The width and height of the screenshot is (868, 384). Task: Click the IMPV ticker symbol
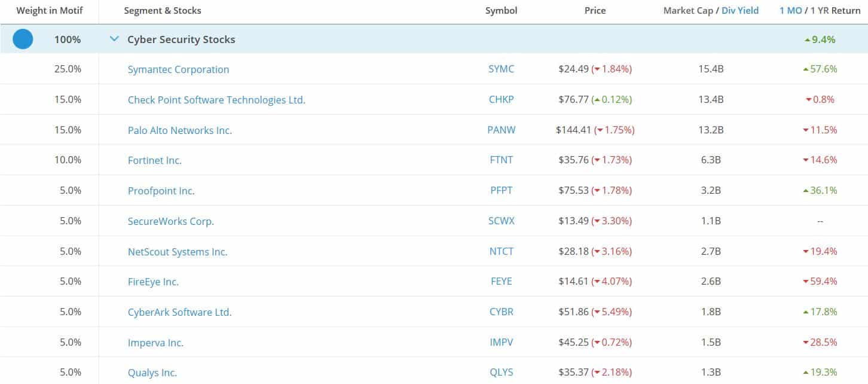pyautogui.click(x=501, y=342)
